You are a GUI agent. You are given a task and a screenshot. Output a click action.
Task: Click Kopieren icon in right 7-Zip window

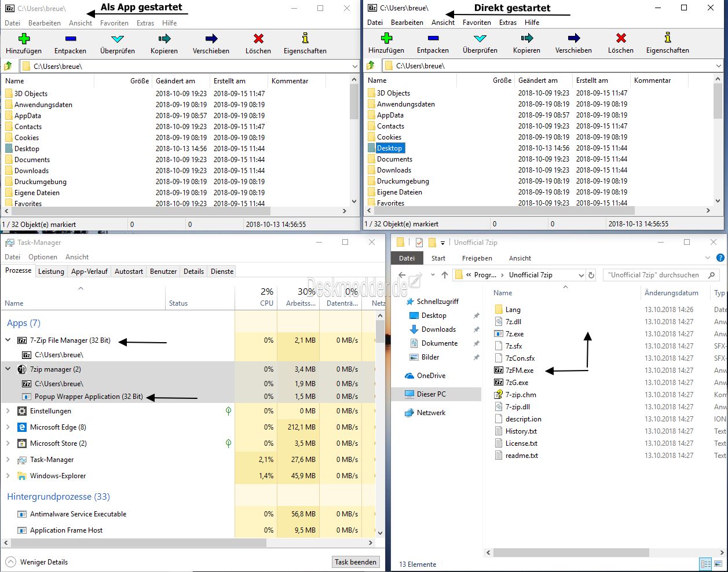527,38
